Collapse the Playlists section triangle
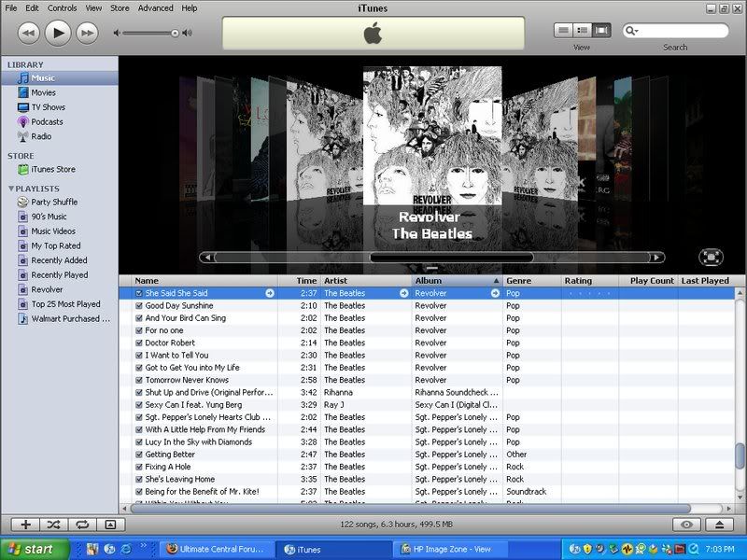 pos(11,189)
